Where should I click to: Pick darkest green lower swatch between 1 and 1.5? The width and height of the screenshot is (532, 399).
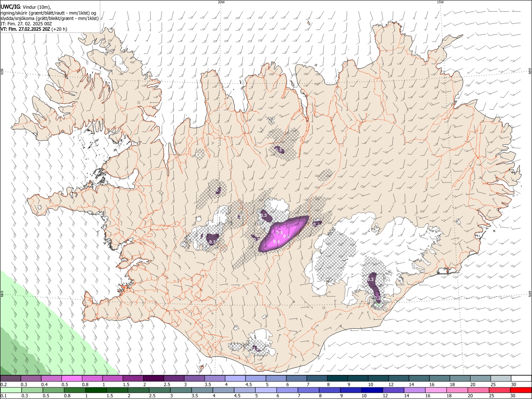(96, 390)
